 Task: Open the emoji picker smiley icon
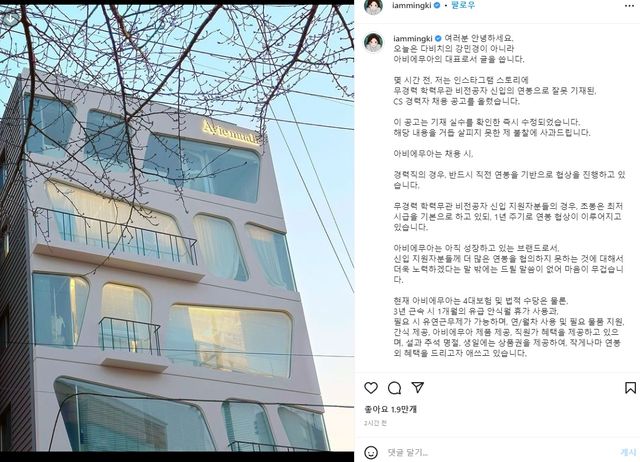[x=371, y=452]
